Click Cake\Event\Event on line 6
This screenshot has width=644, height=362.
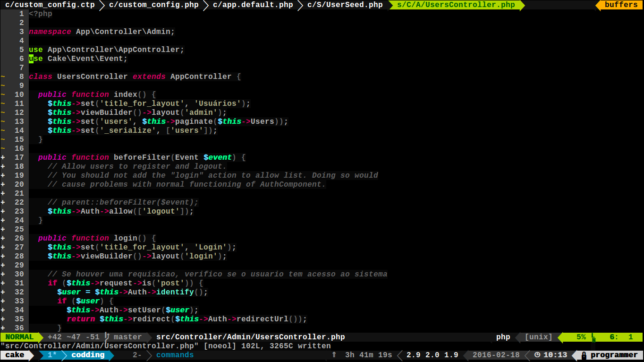point(85,59)
